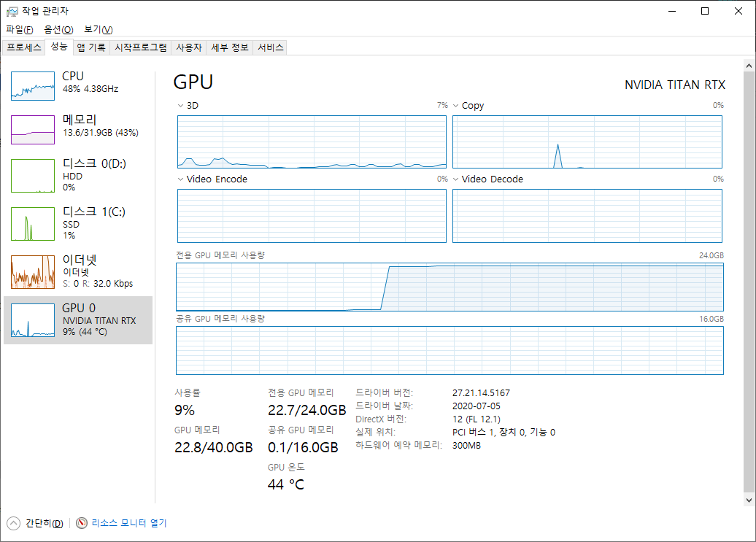Click shared memory 0.1/16.0GB value
This screenshot has height=542, width=756.
(304, 448)
